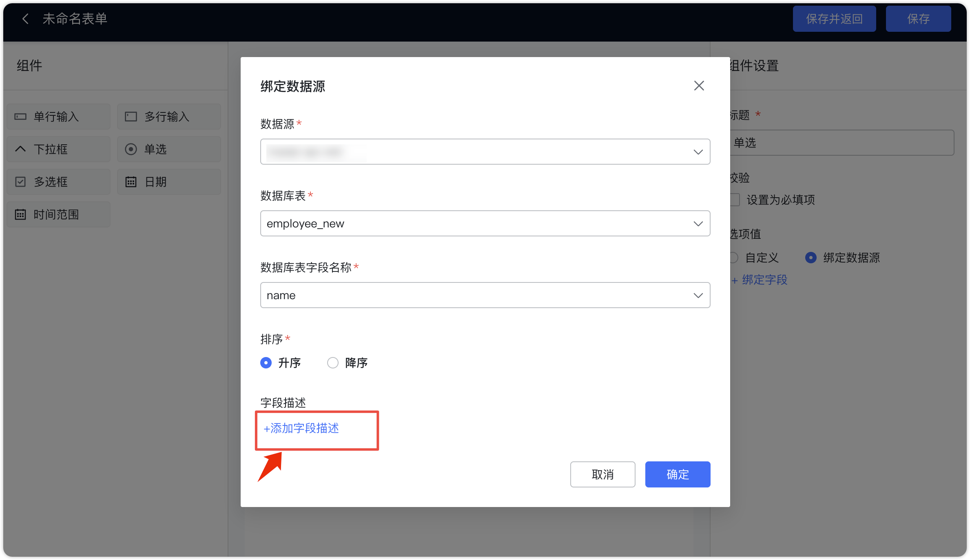Click the 多行输入 component icon
970x560 pixels.
(131, 117)
